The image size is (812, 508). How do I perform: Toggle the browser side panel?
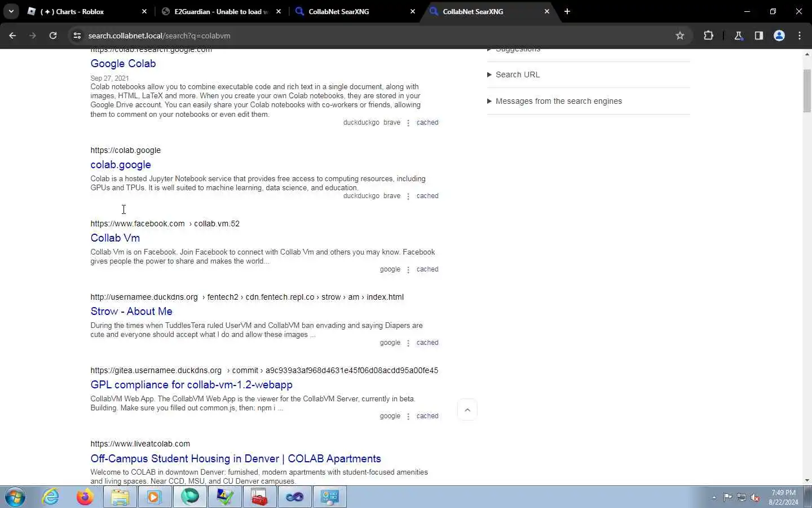pos(759,36)
